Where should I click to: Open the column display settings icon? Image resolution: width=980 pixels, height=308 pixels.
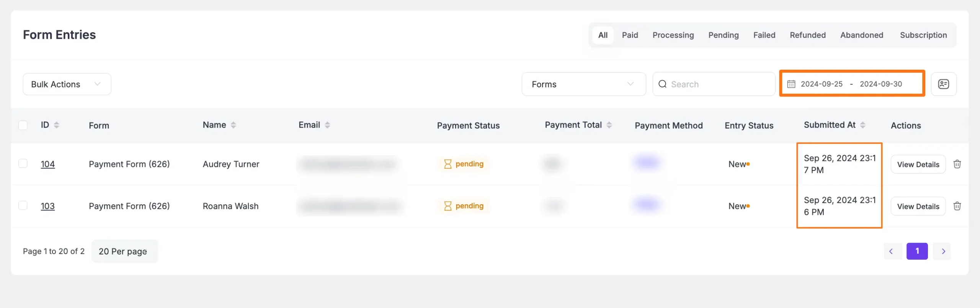tap(943, 84)
